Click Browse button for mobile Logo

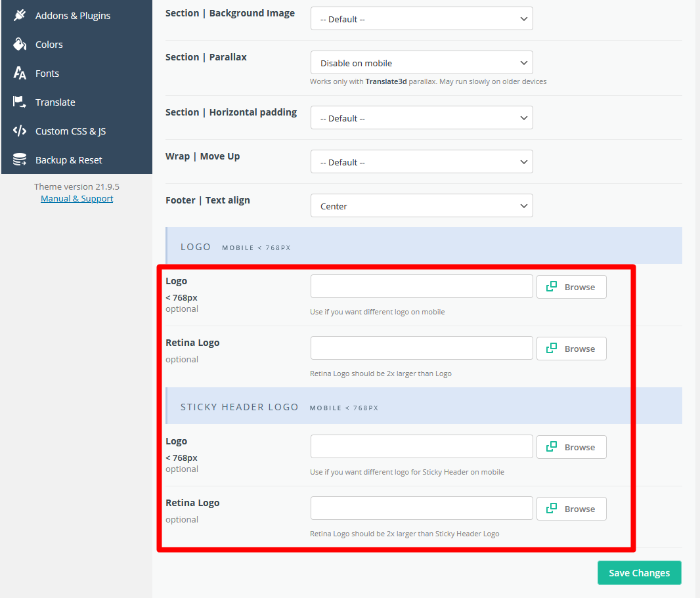pos(571,286)
